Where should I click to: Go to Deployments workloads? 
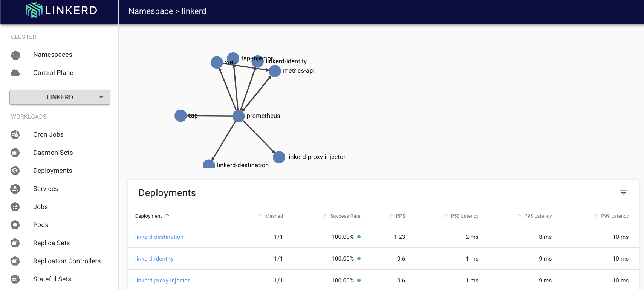coord(52,171)
